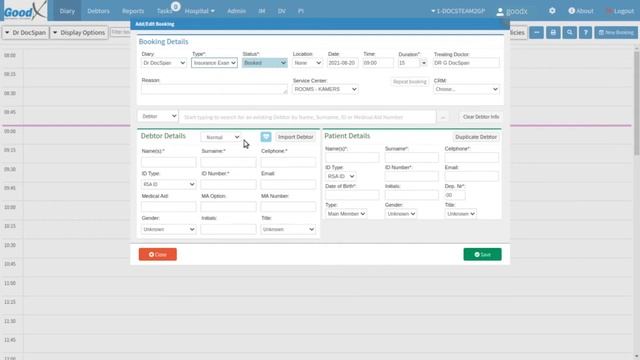Image resolution: width=640 pixels, height=360 pixels.
Task: Open the debtor Gender dropdown
Action: click(169, 229)
